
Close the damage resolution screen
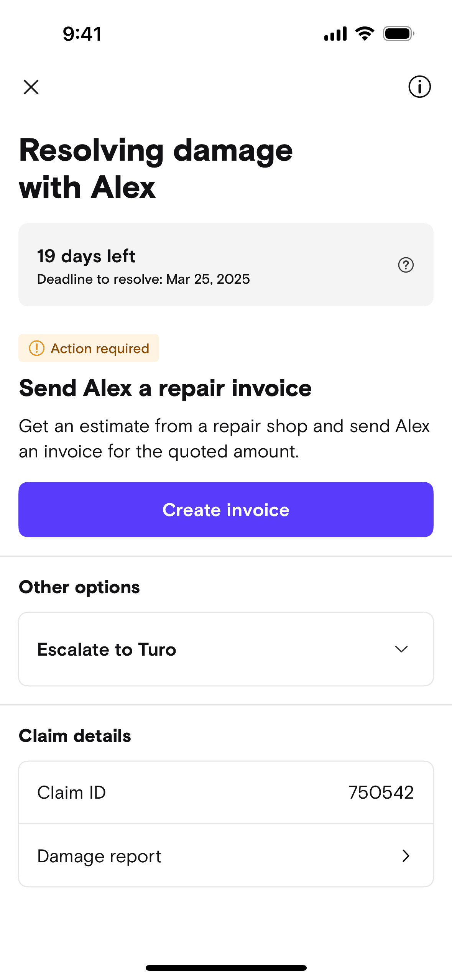click(31, 87)
